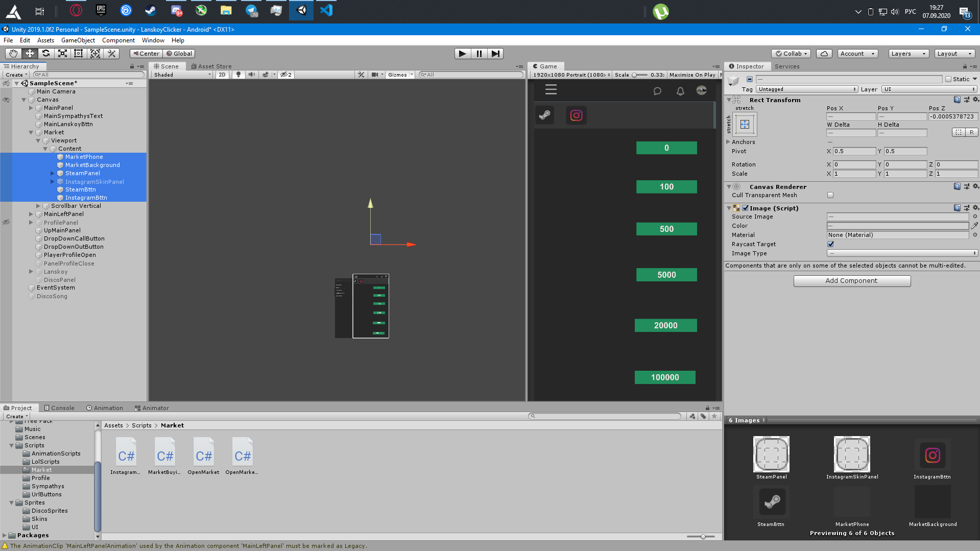Viewport: 980px width, 551px height.
Task: Select the Rect tool
Action: [79, 54]
